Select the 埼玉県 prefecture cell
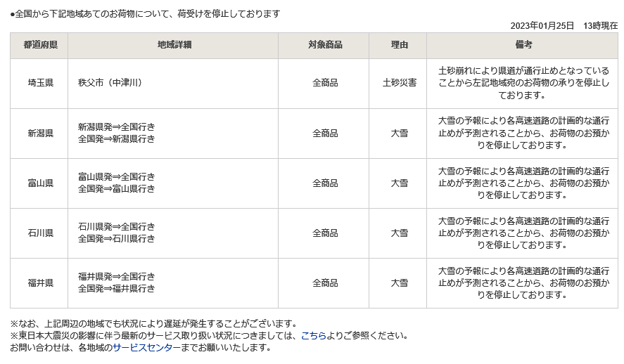The height and width of the screenshot is (364, 624). click(39, 84)
